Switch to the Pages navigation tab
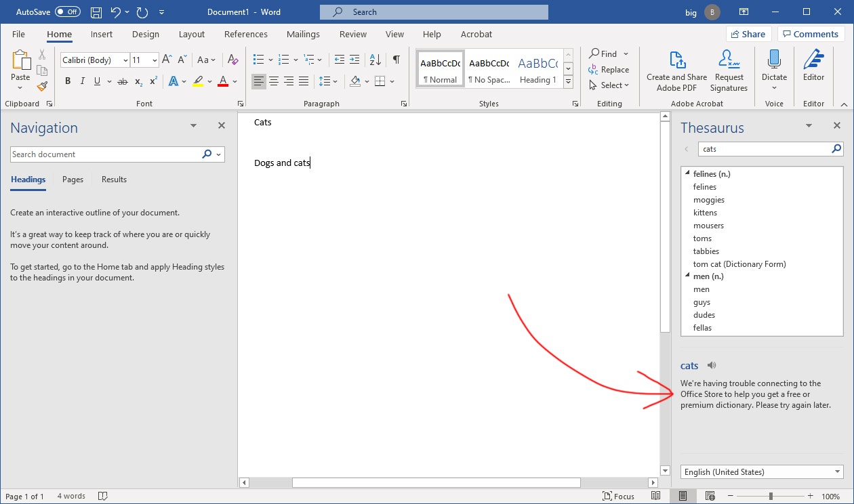The image size is (854, 504). 73,180
